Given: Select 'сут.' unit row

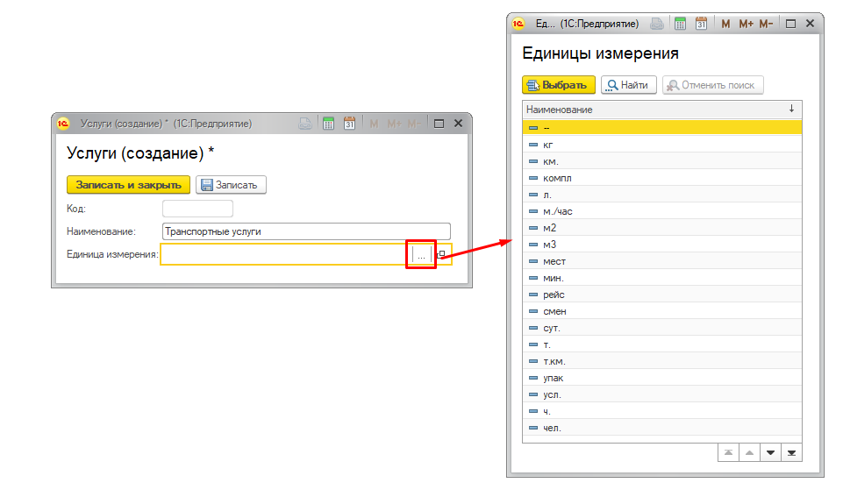Looking at the screenshot, I should [x=661, y=328].
